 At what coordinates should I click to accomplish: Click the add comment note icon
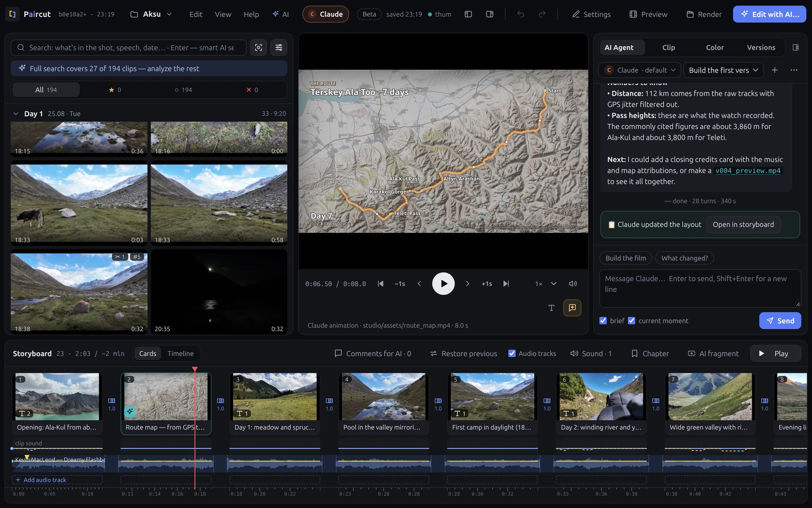[x=572, y=308]
